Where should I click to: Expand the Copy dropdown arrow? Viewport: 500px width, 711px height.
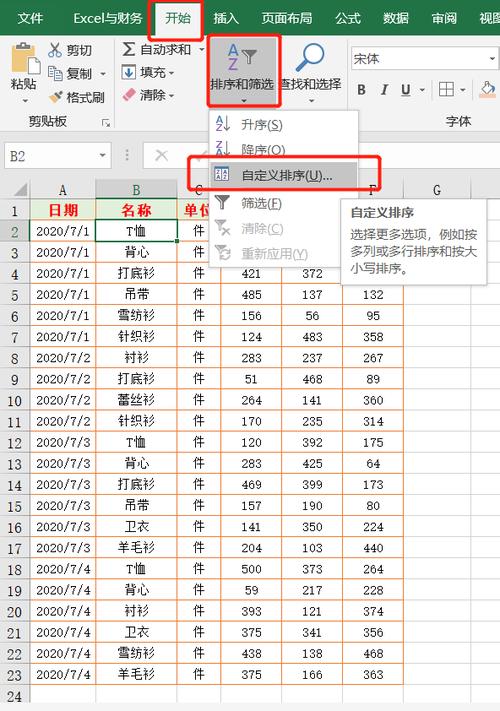coord(103,74)
